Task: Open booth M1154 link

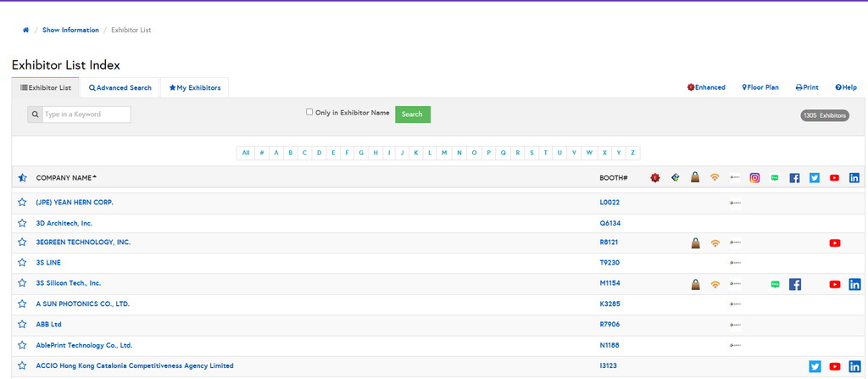Action: pos(610,283)
